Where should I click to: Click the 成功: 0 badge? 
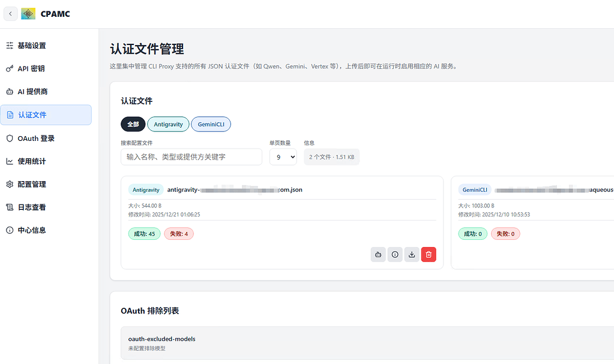point(473,234)
